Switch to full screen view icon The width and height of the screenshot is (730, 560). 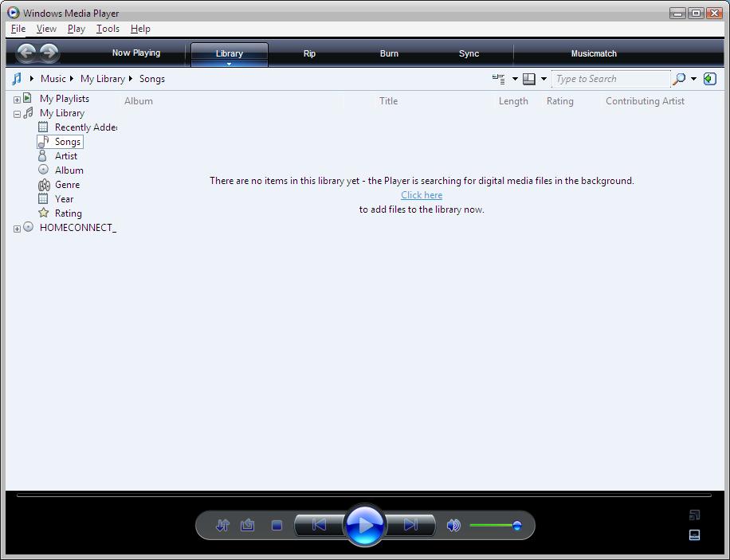pyautogui.click(x=695, y=515)
